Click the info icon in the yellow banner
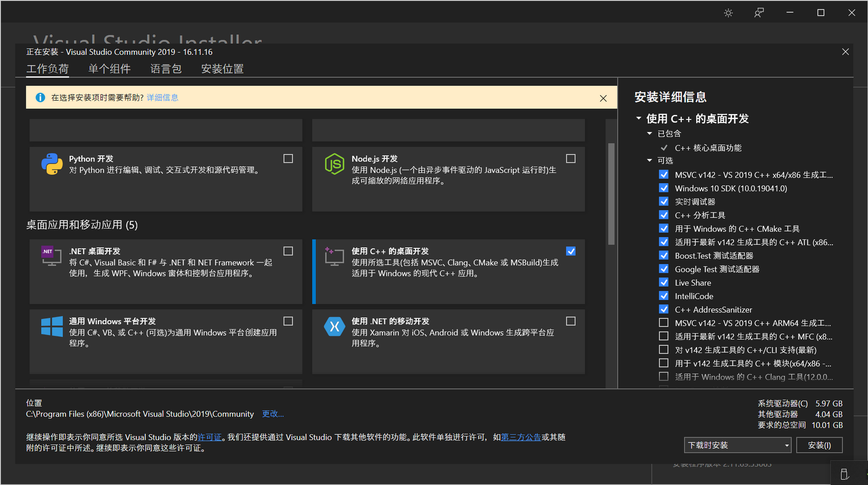 tap(40, 98)
